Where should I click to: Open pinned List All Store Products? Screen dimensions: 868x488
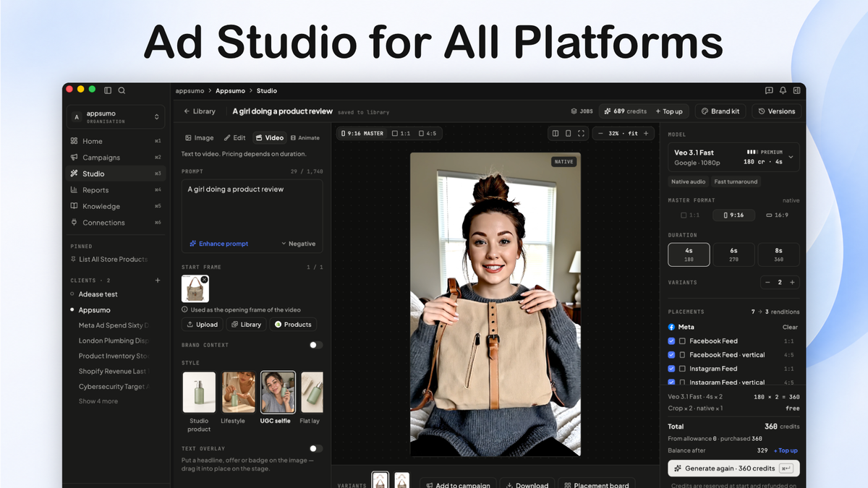[109, 259]
